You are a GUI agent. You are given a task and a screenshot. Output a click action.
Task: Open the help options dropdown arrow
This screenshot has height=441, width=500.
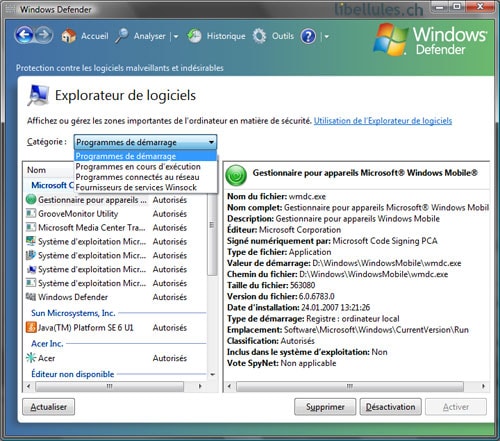tap(326, 36)
